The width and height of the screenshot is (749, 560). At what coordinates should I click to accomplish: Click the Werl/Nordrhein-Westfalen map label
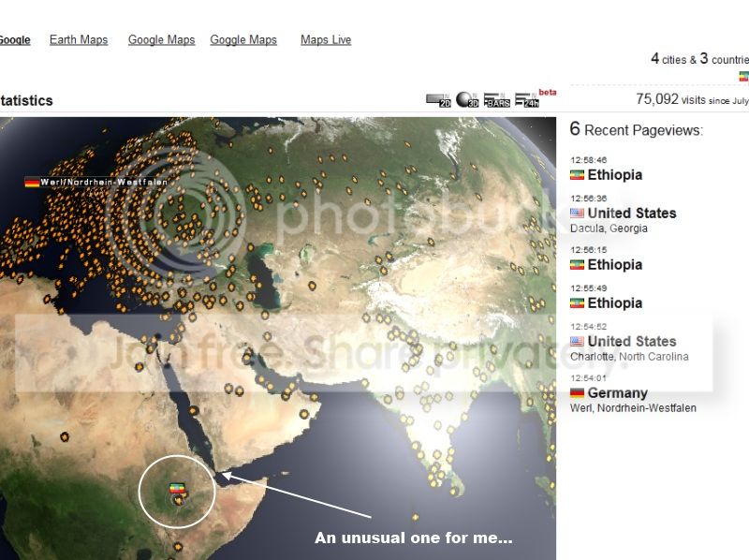104,182
